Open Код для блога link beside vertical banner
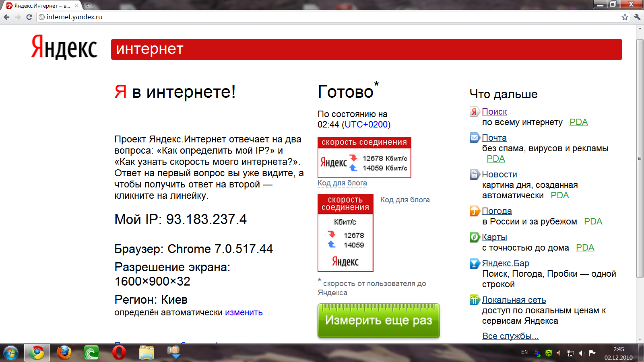Image resolution: width=644 pixels, height=362 pixels. pos(405,200)
